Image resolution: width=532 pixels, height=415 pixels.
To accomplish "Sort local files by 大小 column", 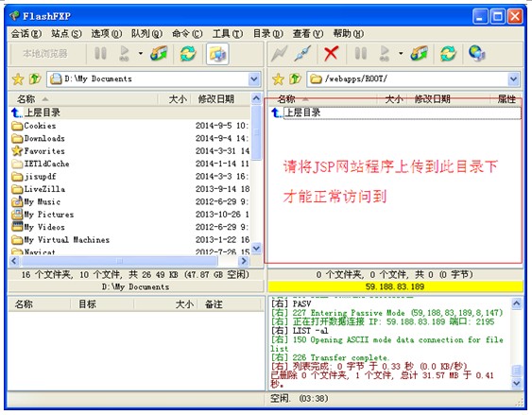I will click(x=174, y=99).
